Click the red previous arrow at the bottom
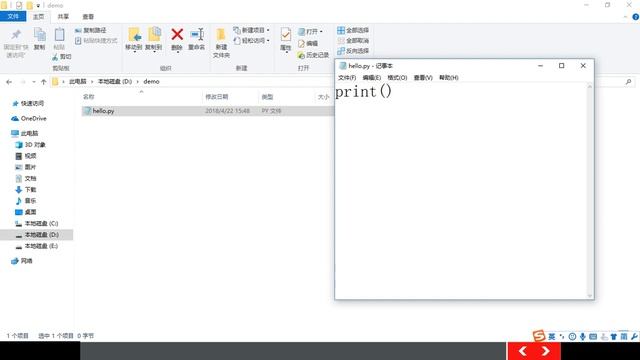The image size is (640, 360). (522, 351)
